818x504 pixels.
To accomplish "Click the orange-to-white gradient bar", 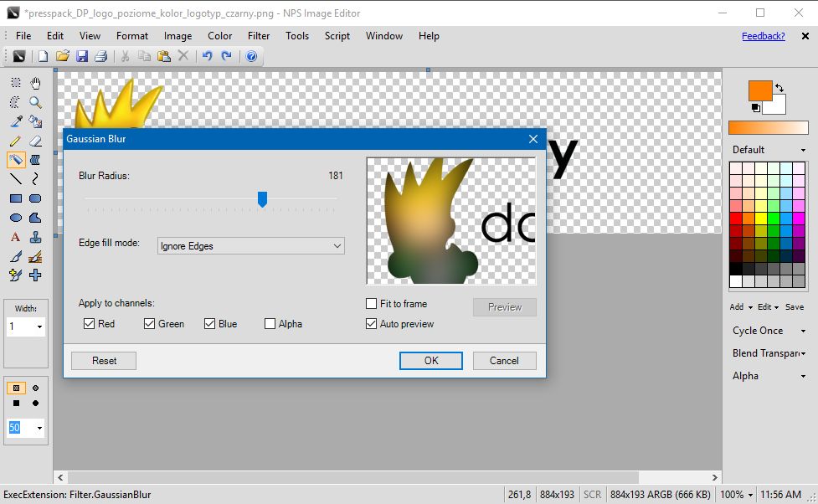I will [x=769, y=128].
